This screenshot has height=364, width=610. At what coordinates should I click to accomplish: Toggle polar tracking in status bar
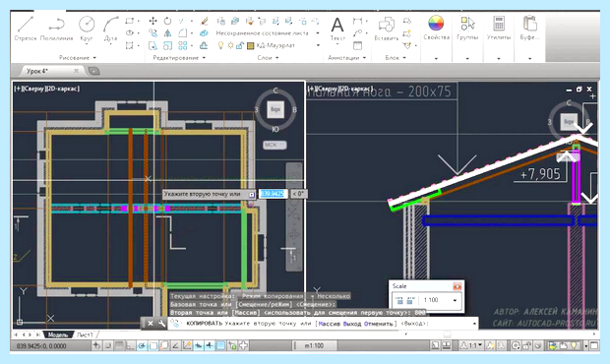tap(142, 345)
